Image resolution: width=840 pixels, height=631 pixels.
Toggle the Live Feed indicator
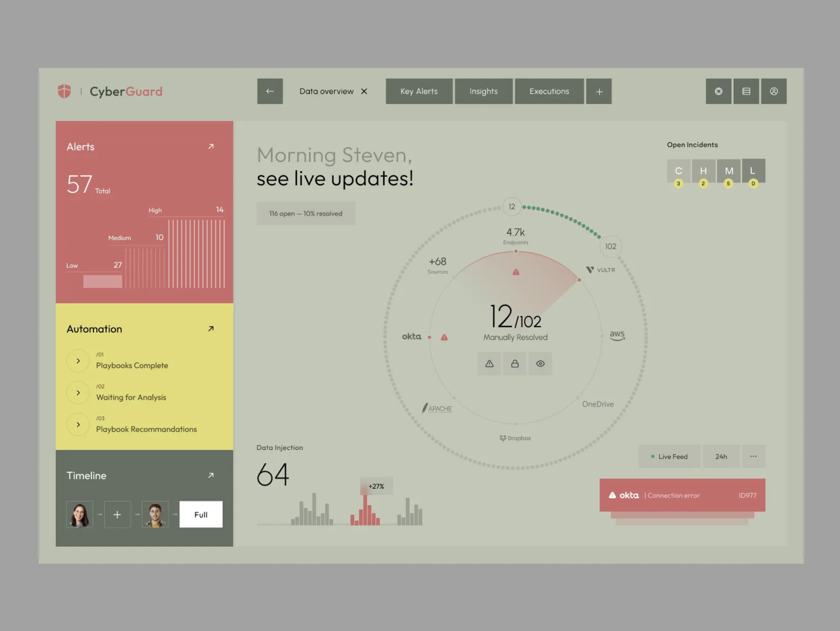pos(669,457)
